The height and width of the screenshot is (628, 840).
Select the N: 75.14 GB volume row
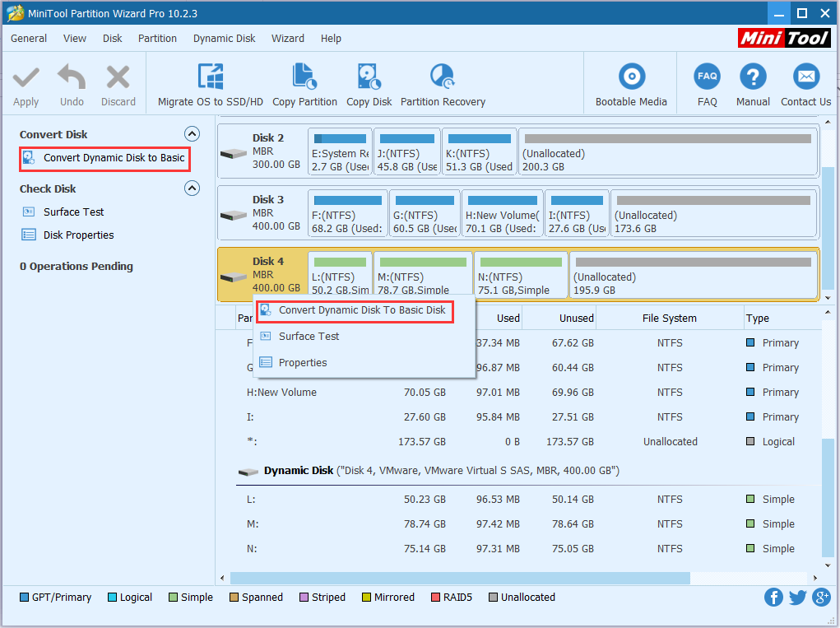pos(527,549)
